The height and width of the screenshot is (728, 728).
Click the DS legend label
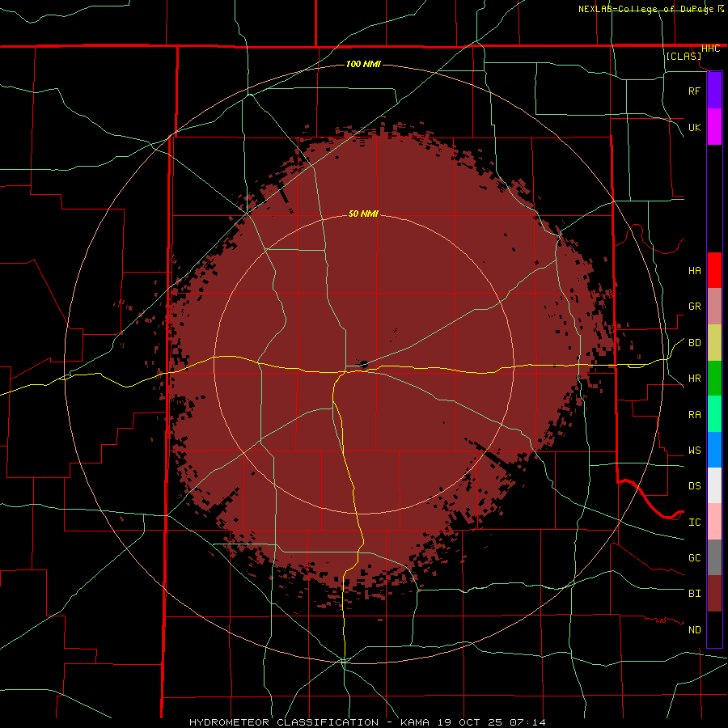point(694,486)
